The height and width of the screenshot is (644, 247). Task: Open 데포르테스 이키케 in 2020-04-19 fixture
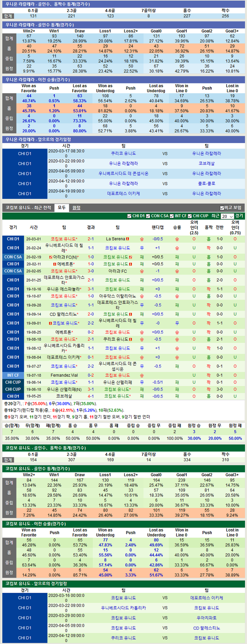tap(123, 194)
